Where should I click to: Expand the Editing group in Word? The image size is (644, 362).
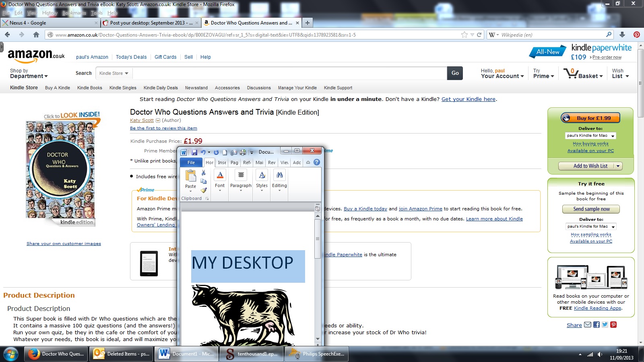tap(279, 180)
